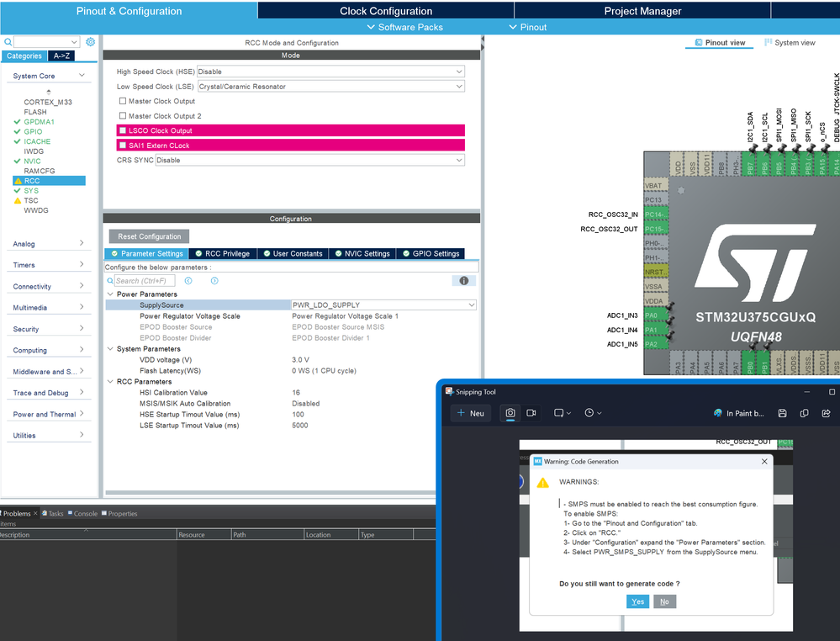
Task: Select GPDMA1 in System Core tree
Action: [40, 122]
